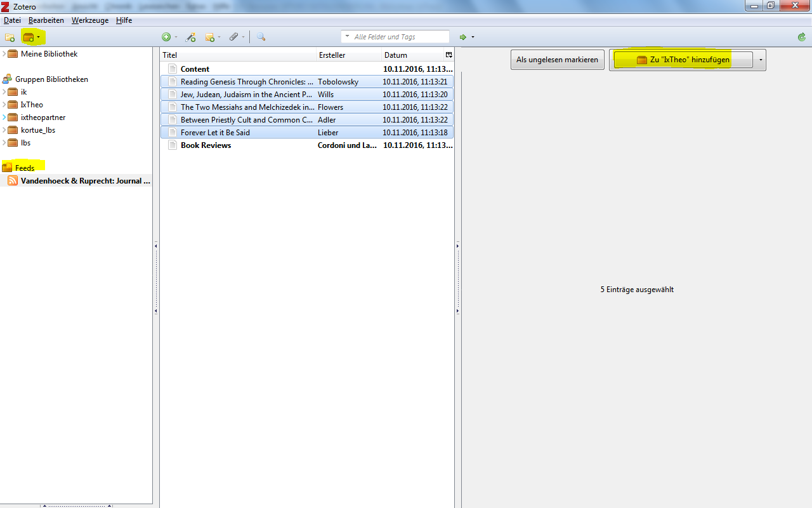The image size is (812, 508).
Task: Open dropdown arrow beside New Note icon
Action: pyautogui.click(x=219, y=37)
